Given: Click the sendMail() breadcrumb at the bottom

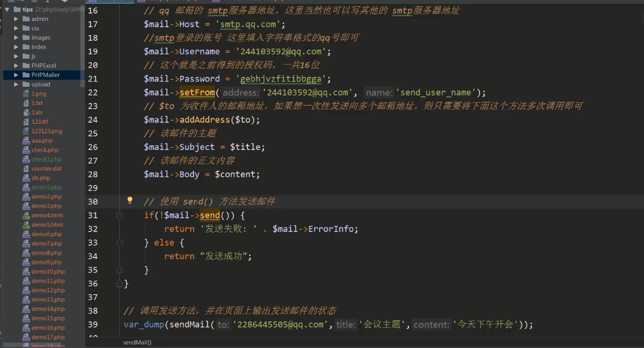Looking at the screenshot, I should coord(137,342).
